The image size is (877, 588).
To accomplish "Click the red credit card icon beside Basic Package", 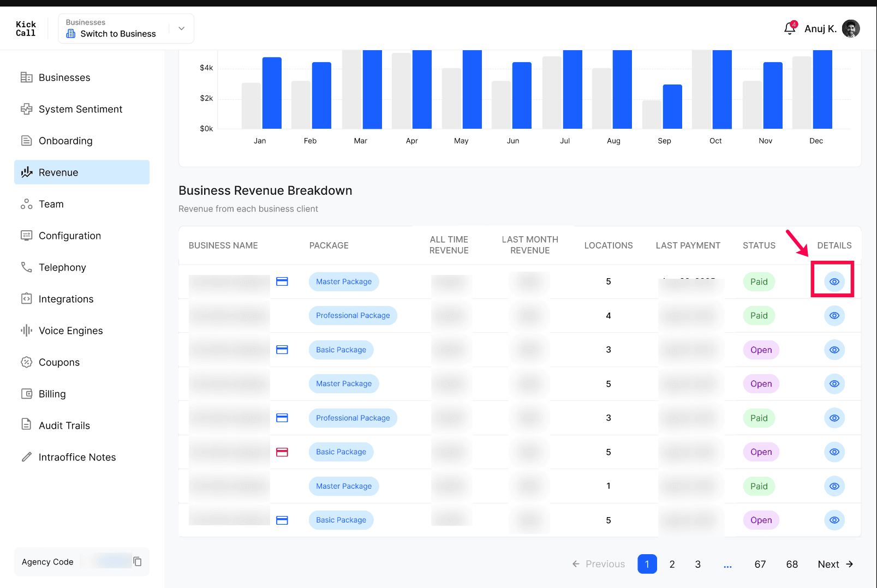I will coord(282,452).
